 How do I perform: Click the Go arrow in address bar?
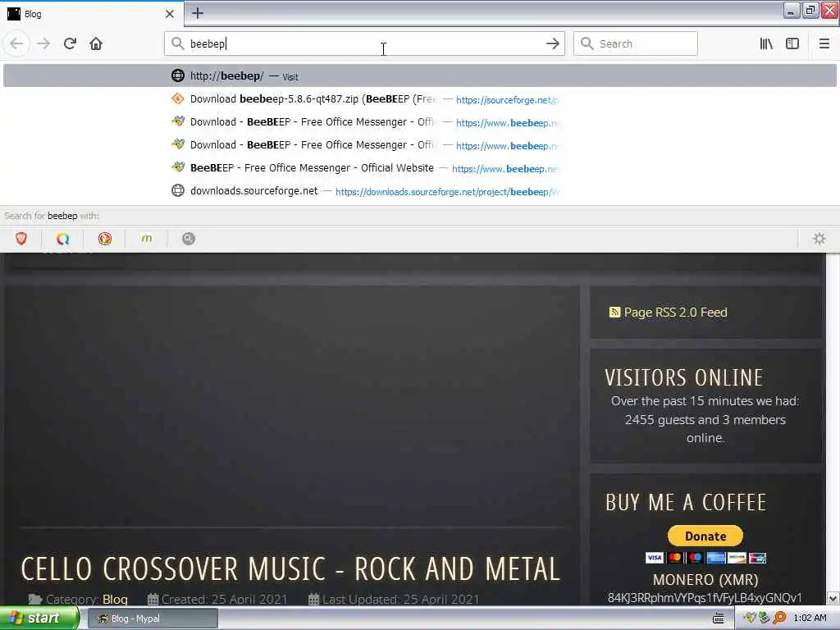552,43
